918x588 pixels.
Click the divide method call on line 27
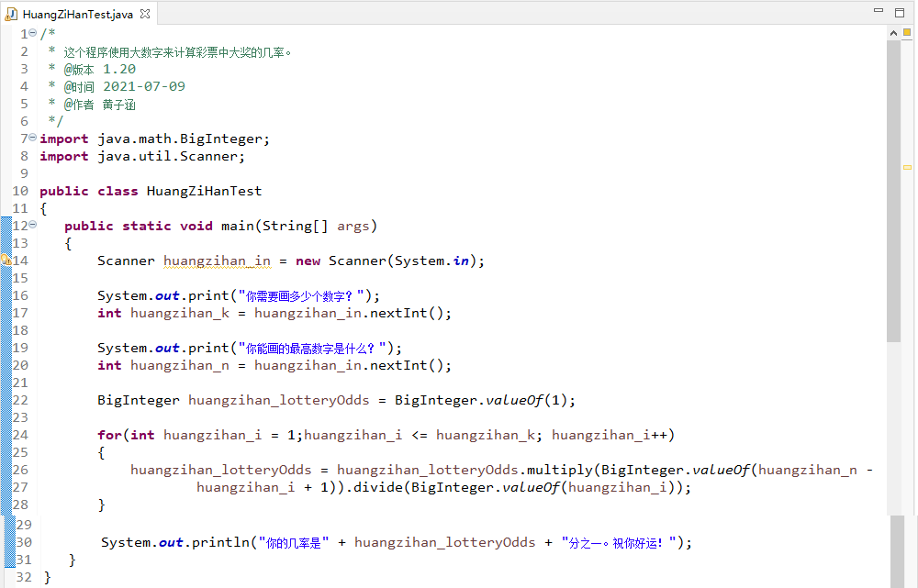tap(378, 487)
